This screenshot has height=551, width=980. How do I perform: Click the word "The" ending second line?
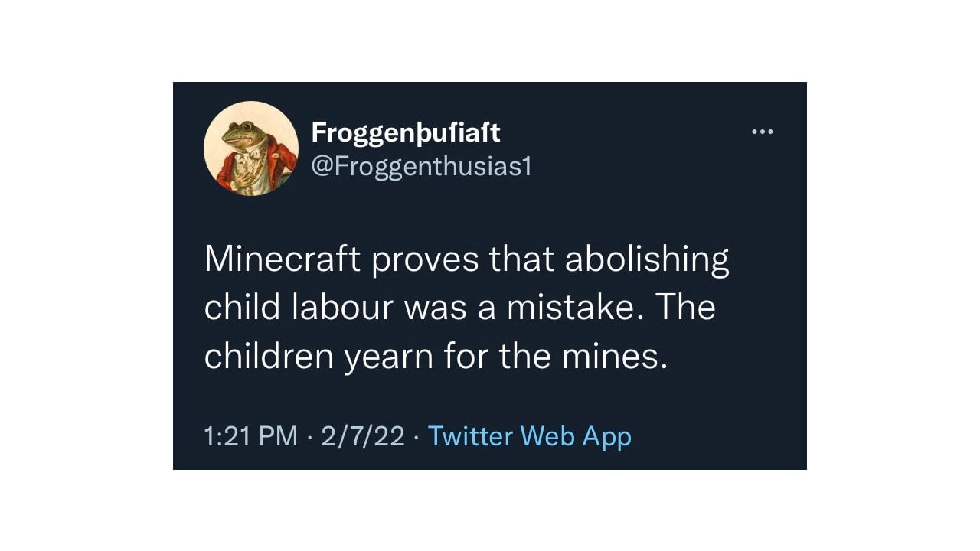(686, 308)
